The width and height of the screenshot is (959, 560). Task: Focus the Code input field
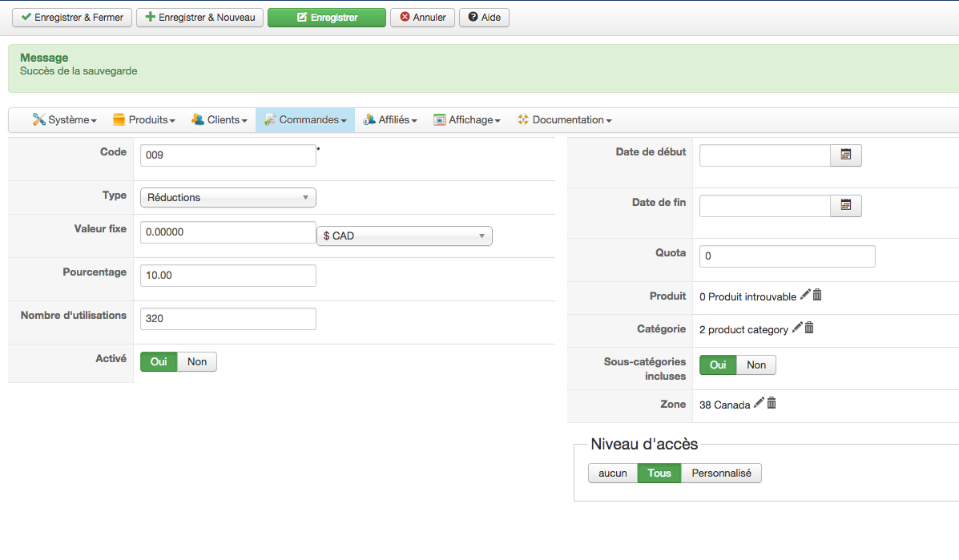(x=228, y=155)
